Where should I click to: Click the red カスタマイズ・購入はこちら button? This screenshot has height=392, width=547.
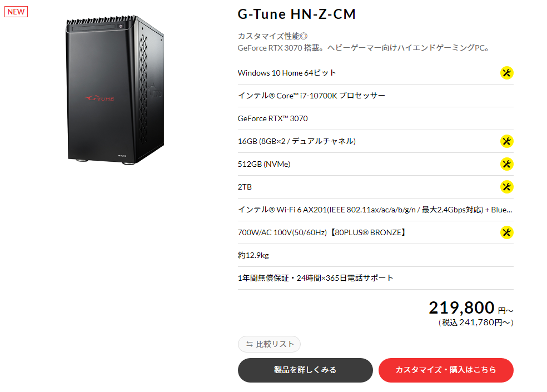(x=446, y=370)
